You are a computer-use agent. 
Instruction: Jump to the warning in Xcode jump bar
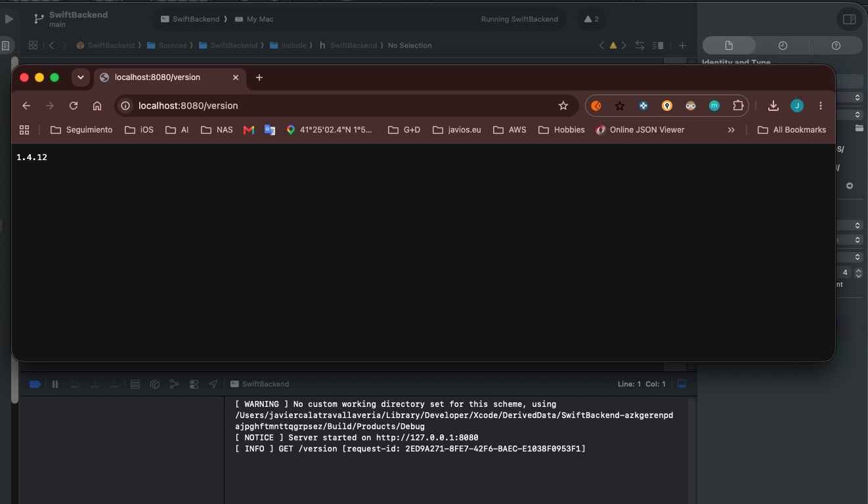pyautogui.click(x=613, y=45)
